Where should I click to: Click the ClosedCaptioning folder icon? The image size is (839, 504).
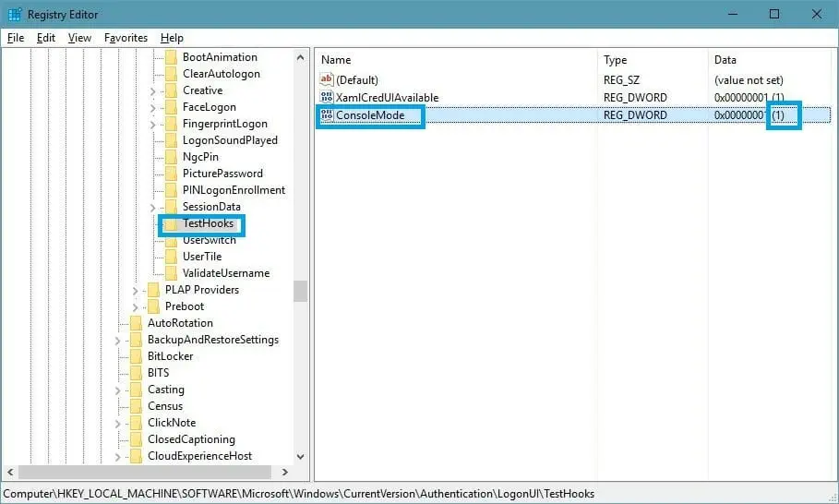(137, 438)
